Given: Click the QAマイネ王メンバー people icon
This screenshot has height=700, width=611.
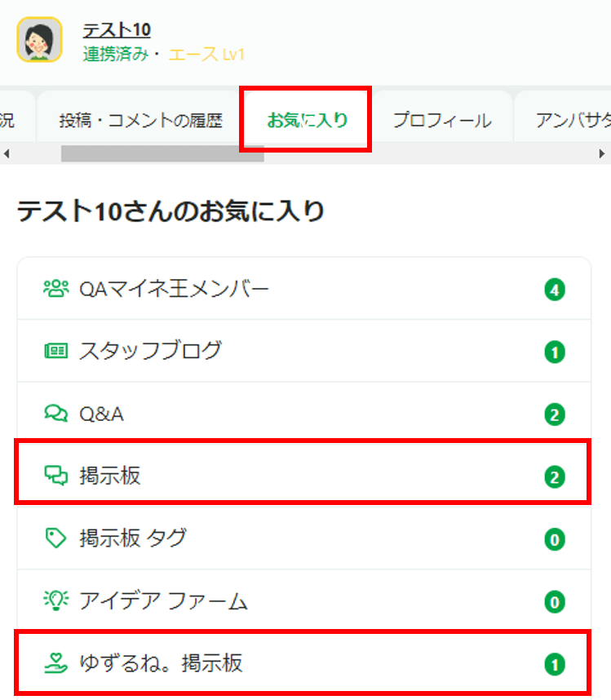Looking at the screenshot, I should click(56, 289).
